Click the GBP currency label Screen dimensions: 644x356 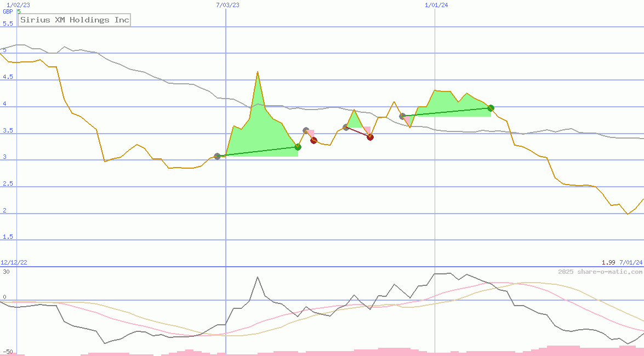(9, 12)
